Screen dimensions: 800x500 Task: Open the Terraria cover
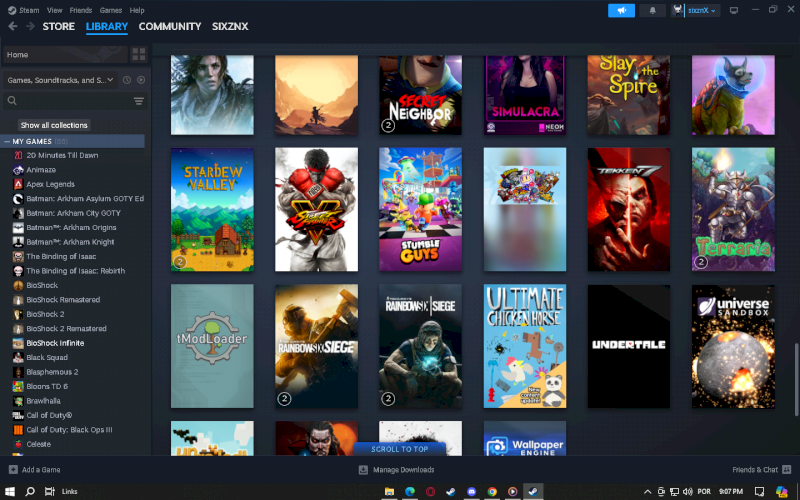[x=733, y=209]
